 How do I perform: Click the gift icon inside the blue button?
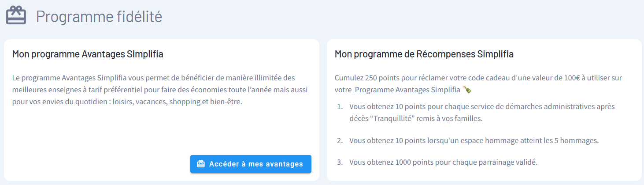(201, 164)
